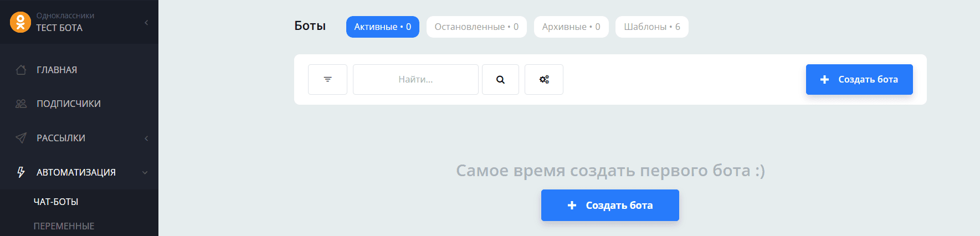Image resolution: width=980 pixels, height=236 pixels.
Task: Click the lightning bolt icon beside АВТОМАТИЗАЦИЯ
Action: pos(21,172)
